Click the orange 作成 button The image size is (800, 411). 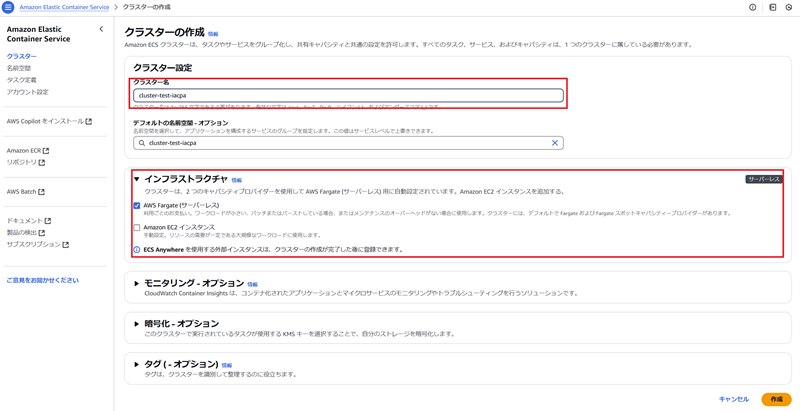click(776, 399)
